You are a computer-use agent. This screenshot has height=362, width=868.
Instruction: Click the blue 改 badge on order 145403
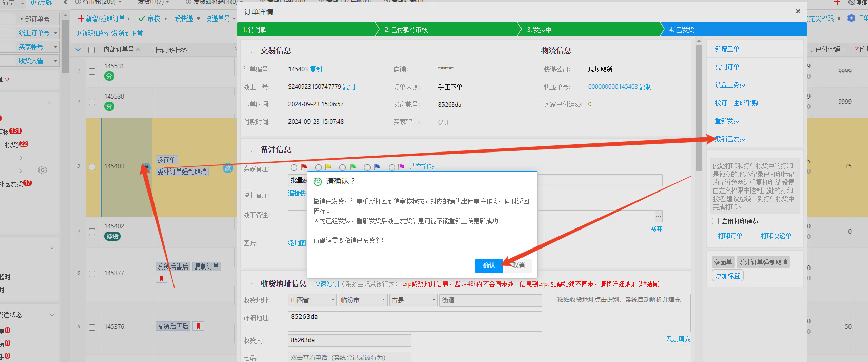[228, 168]
